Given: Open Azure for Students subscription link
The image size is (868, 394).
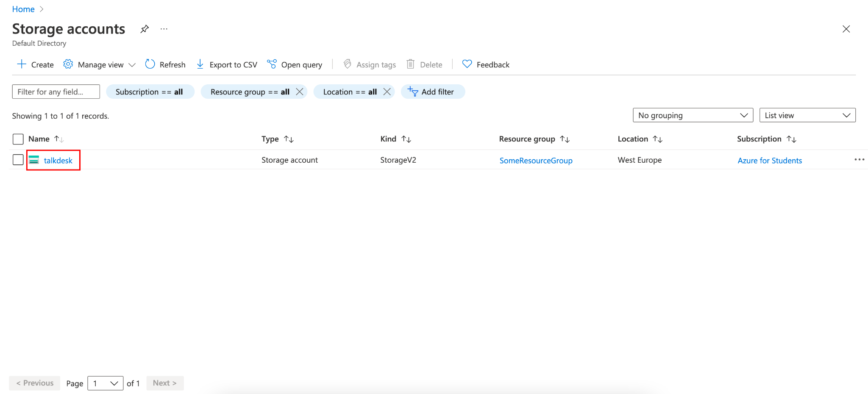Looking at the screenshot, I should pyautogui.click(x=770, y=161).
